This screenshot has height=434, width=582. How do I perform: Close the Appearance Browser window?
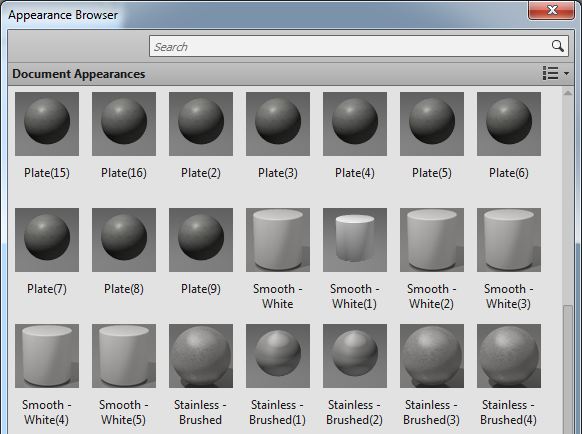pos(552,10)
